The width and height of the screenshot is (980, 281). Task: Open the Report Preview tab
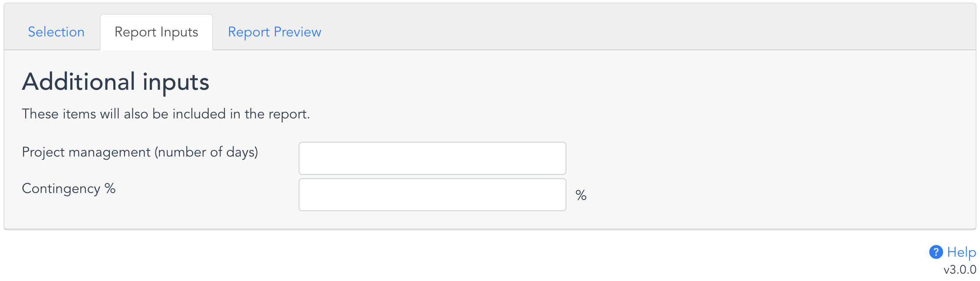pyautogui.click(x=275, y=32)
